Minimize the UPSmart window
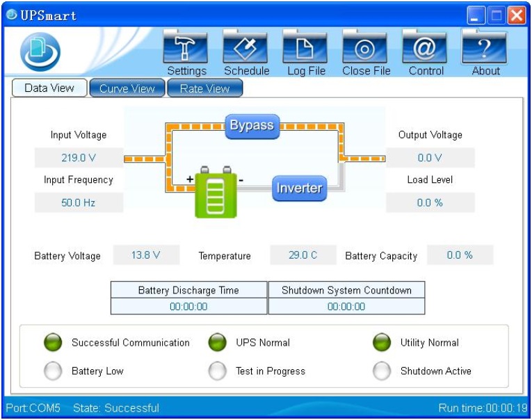 click(x=476, y=15)
